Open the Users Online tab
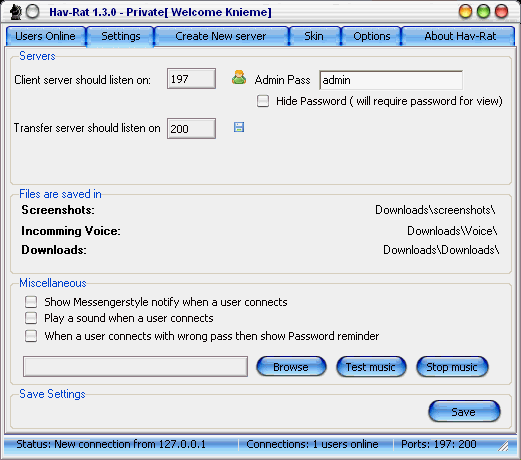Image resolution: width=521 pixels, height=460 pixels. click(x=46, y=36)
